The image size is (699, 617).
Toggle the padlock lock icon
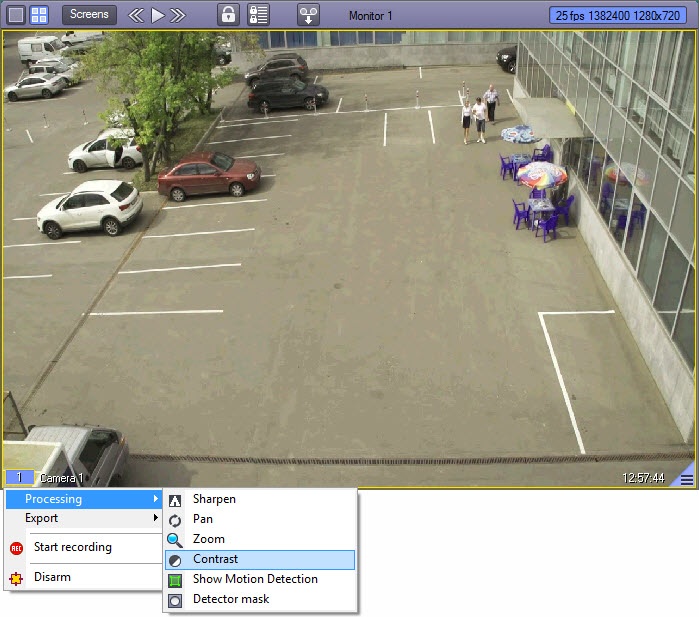(229, 15)
